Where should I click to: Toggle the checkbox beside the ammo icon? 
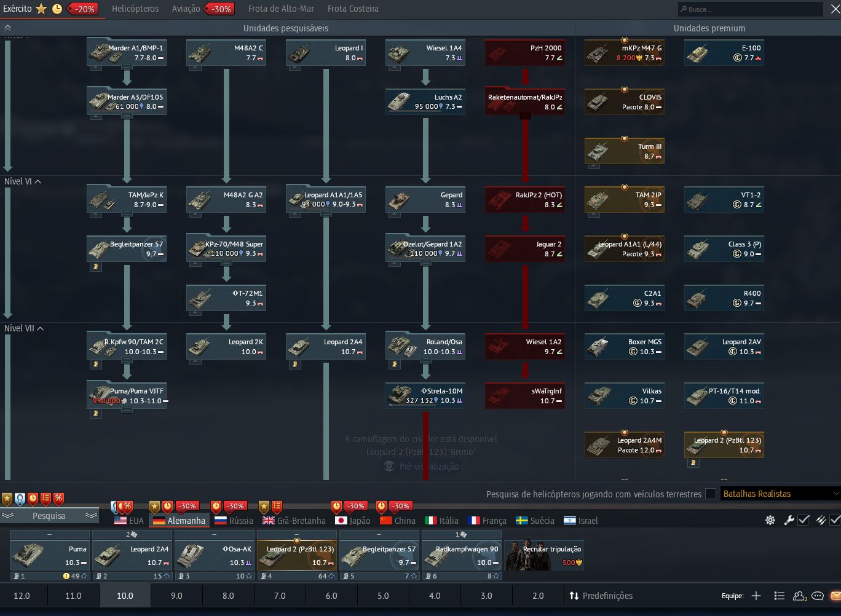[x=835, y=520]
